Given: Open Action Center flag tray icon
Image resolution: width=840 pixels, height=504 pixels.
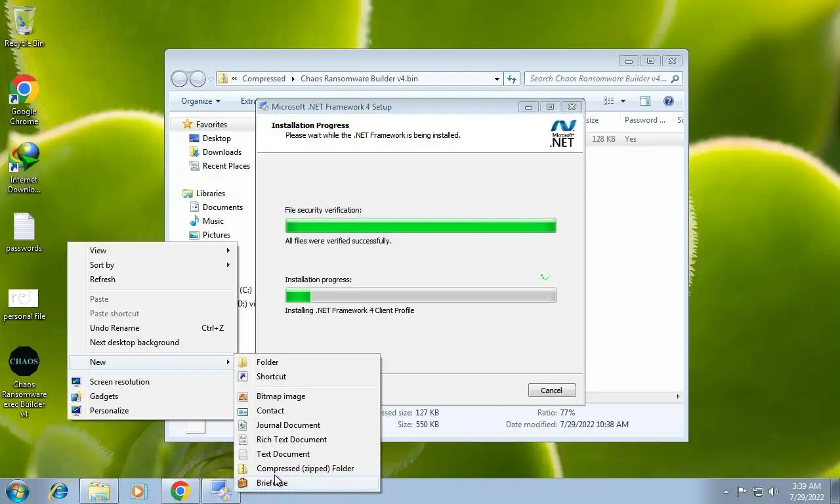Looking at the screenshot, I should [x=742, y=491].
